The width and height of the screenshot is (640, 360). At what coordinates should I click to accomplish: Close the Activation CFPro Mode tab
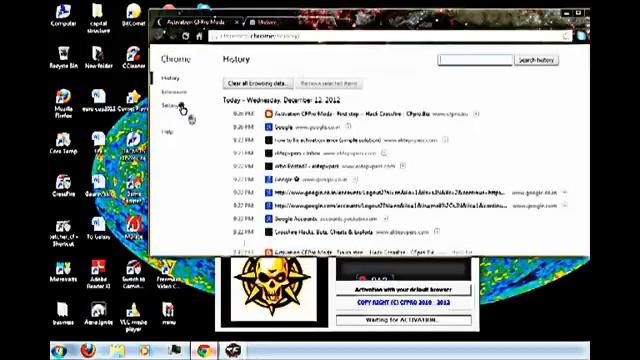[237, 22]
